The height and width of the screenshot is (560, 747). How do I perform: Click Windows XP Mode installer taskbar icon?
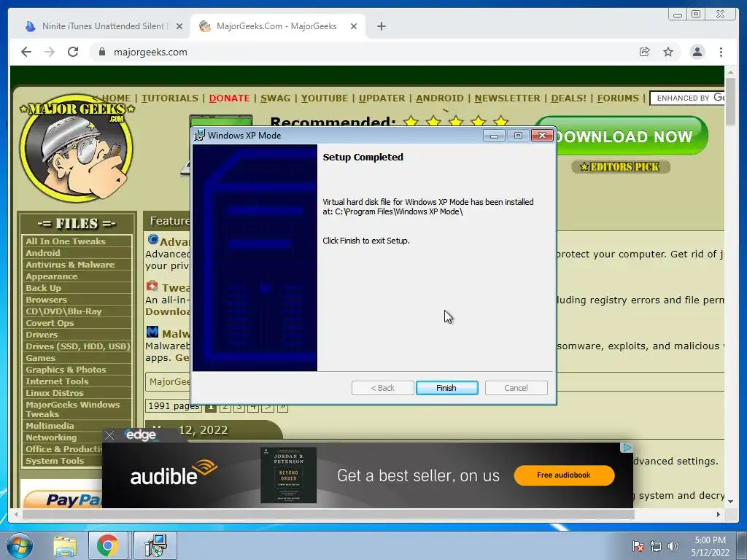155,545
